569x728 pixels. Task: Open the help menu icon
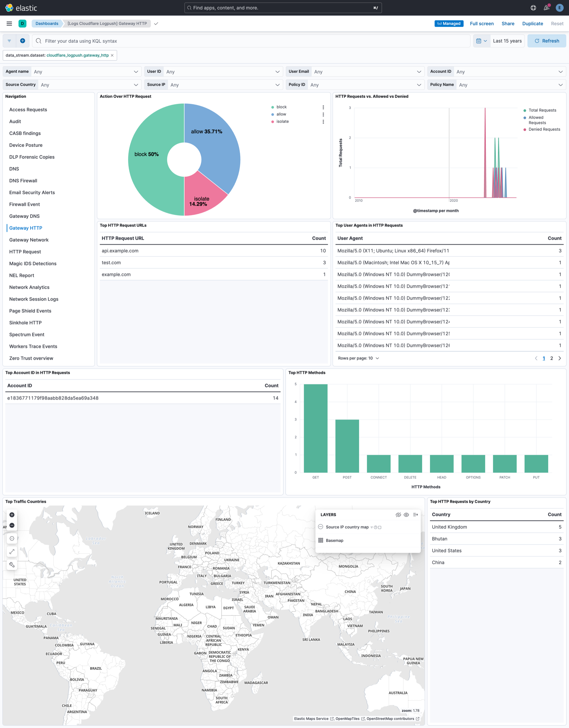pos(533,8)
